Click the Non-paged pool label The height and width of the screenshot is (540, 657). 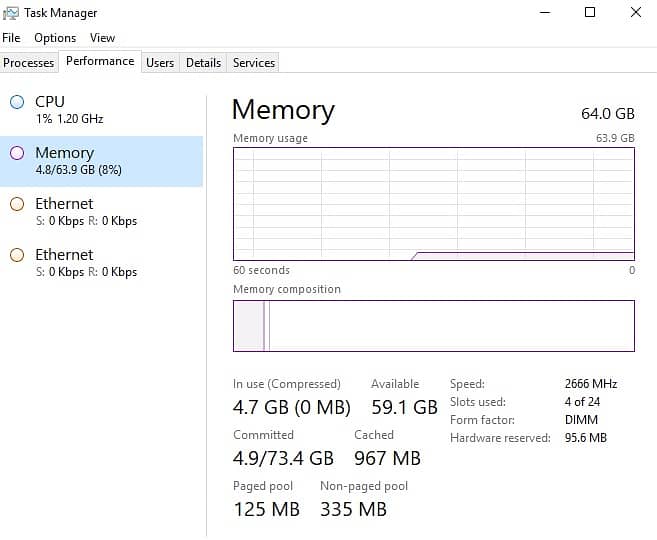click(x=364, y=486)
